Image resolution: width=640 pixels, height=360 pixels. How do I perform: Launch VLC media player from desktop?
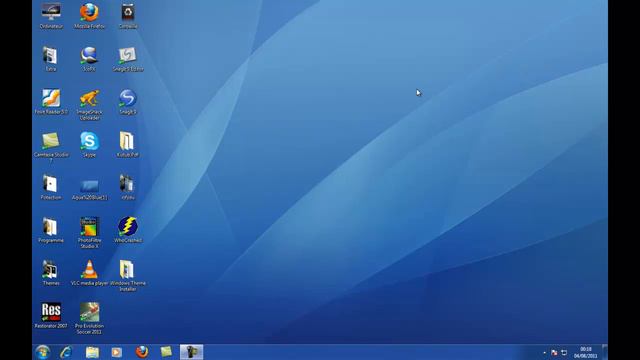tap(89, 273)
